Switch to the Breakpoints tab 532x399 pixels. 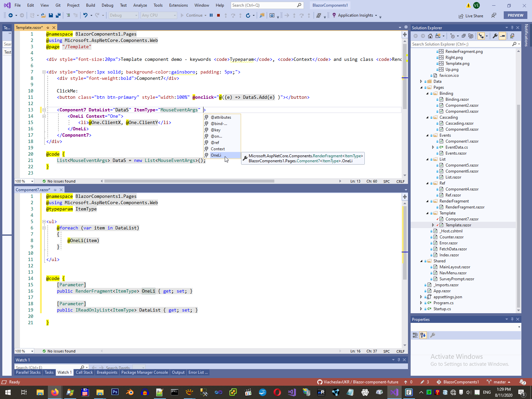(107, 372)
